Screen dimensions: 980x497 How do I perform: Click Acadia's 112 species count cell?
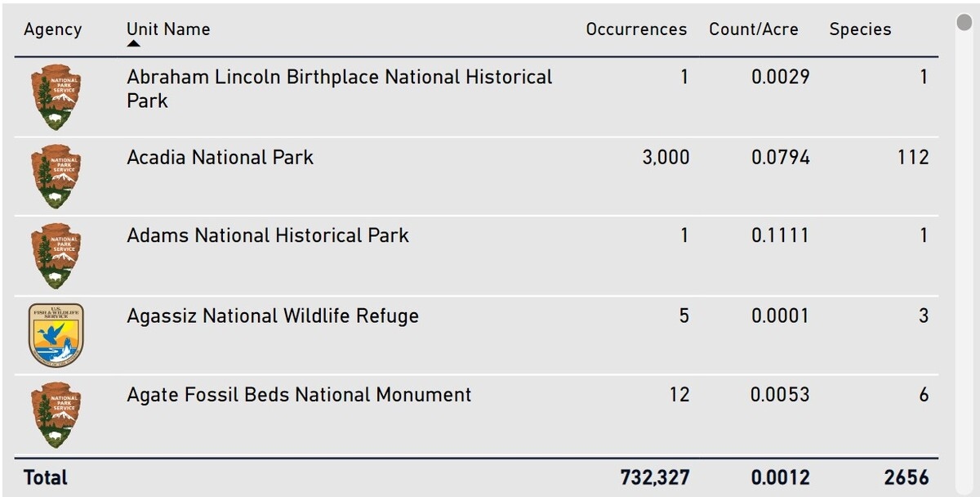pos(911,157)
